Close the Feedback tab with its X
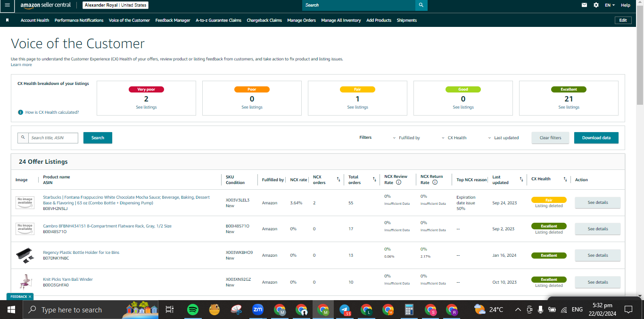The width and height of the screenshot is (644, 319). click(x=30, y=296)
